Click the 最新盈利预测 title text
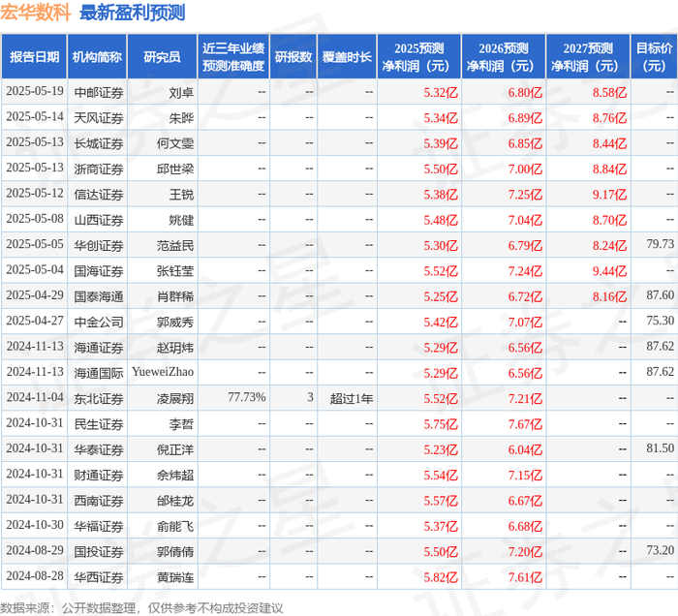This screenshot has width=678, height=616. 133,12
